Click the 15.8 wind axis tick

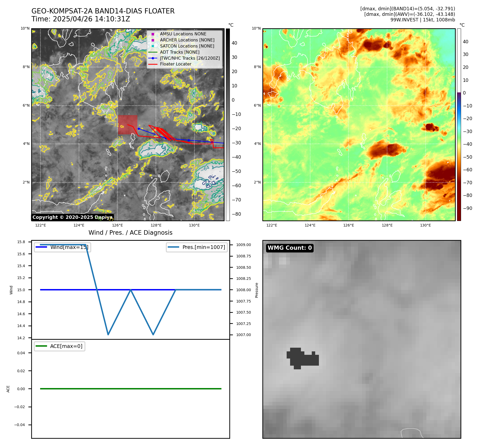click(21, 242)
